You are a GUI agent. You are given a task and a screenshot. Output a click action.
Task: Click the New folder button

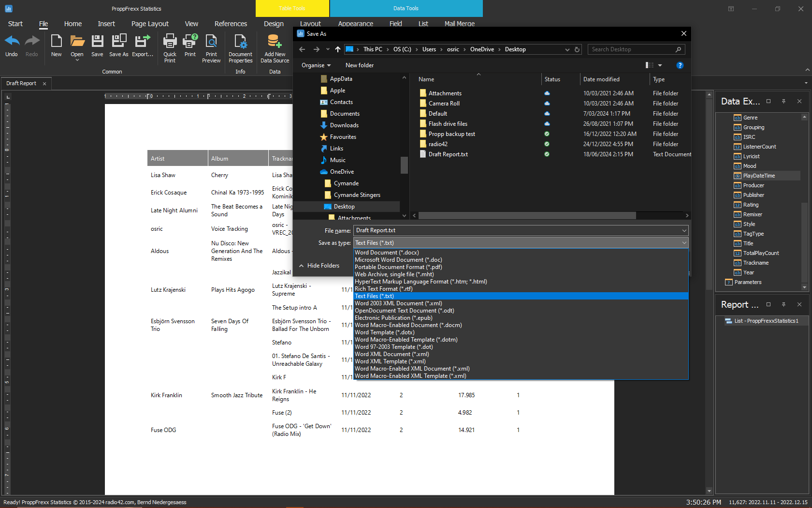[359, 65]
